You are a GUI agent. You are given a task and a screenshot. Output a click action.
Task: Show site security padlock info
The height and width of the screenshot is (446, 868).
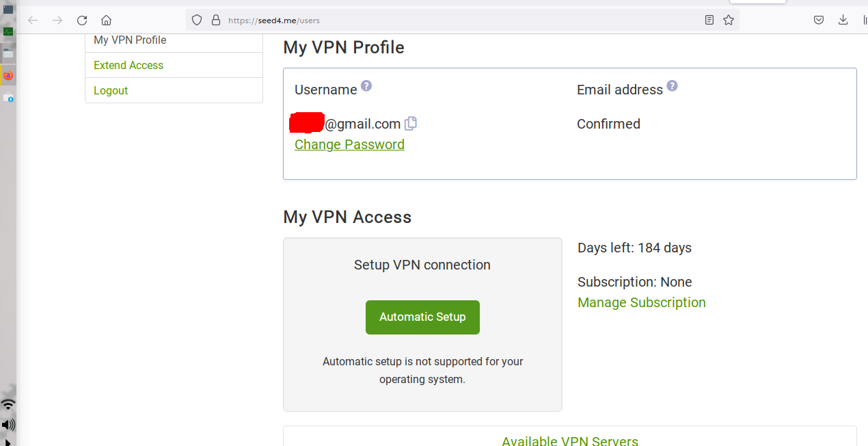215,21
